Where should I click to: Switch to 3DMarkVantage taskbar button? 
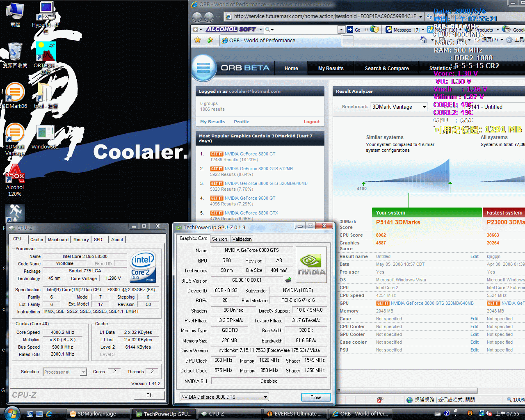coord(99,414)
